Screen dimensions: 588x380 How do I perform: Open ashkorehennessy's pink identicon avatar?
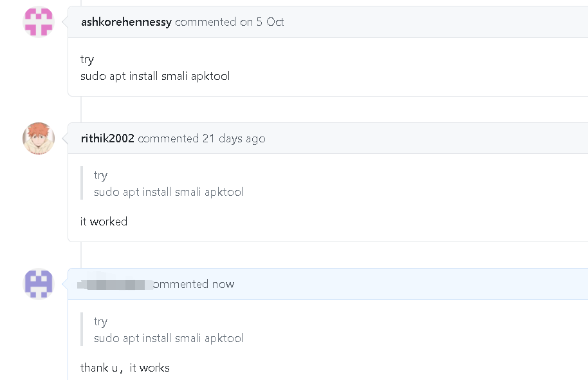tap(39, 22)
